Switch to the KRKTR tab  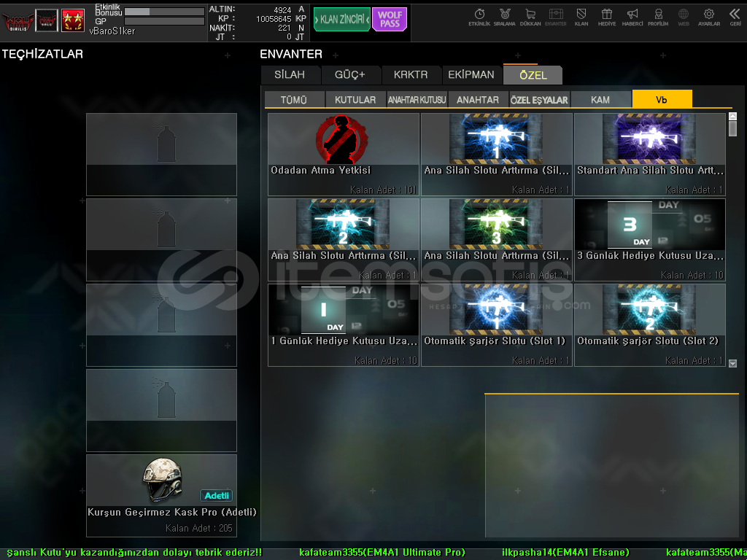pyautogui.click(x=411, y=75)
